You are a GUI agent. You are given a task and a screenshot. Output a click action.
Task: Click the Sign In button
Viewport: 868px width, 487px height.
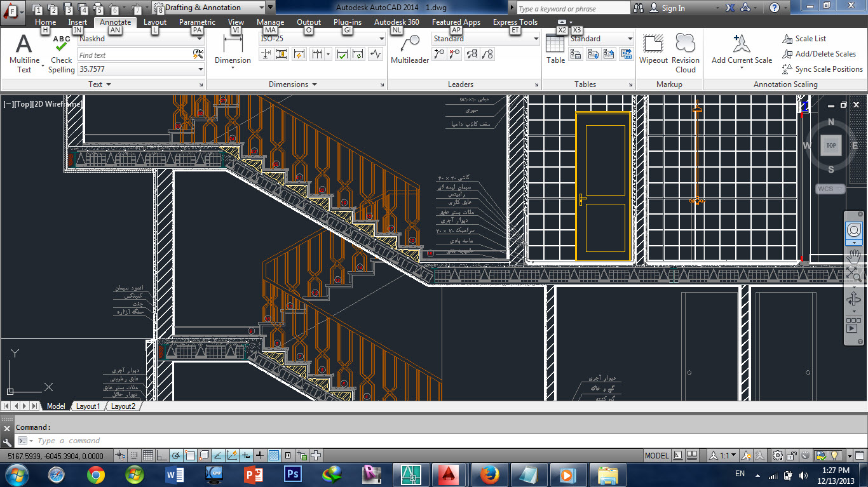[x=667, y=8]
